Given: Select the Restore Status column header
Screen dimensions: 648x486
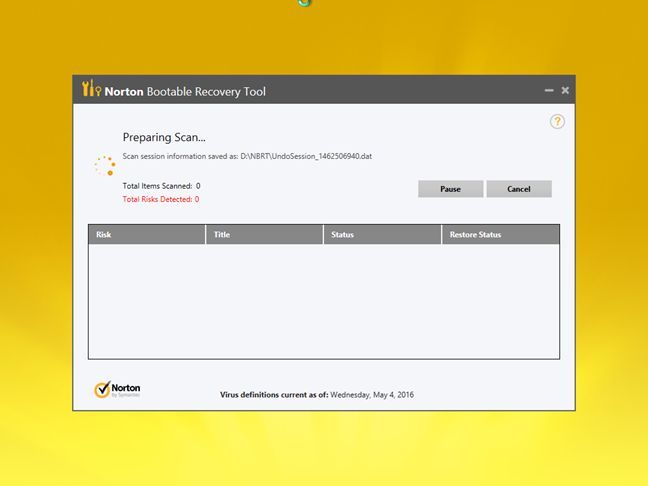Looking at the screenshot, I should click(500, 235).
